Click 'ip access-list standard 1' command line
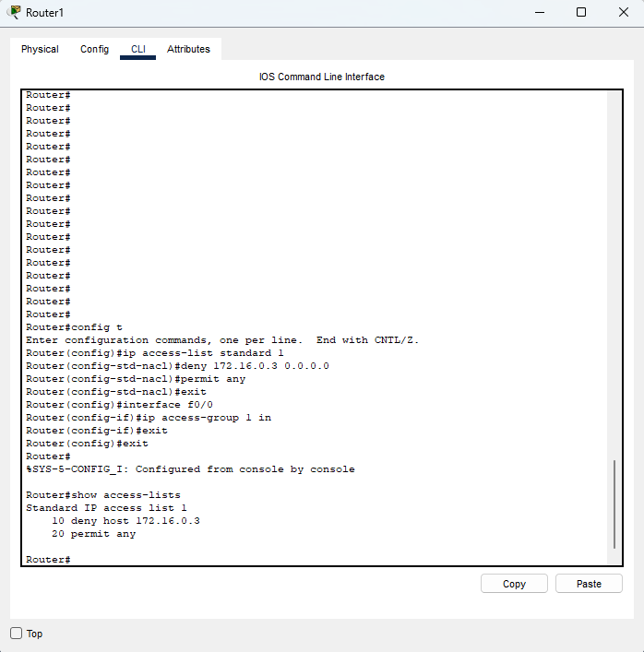Image resolution: width=644 pixels, height=652 pixels. point(155,353)
